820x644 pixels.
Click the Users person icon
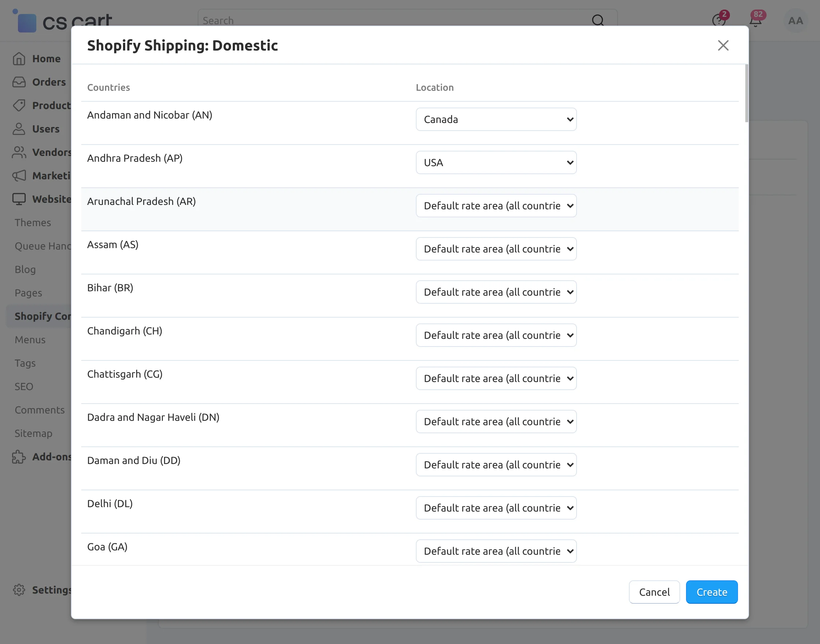pyautogui.click(x=19, y=129)
